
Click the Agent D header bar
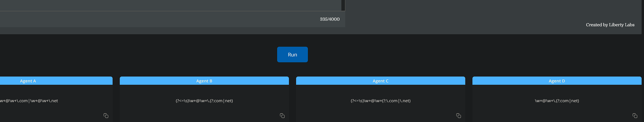coord(557,81)
